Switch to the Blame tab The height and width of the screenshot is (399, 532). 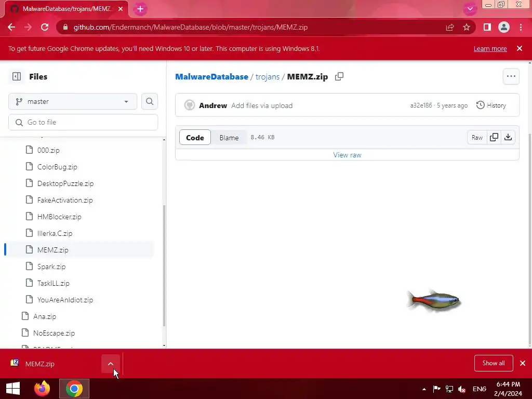click(229, 137)
